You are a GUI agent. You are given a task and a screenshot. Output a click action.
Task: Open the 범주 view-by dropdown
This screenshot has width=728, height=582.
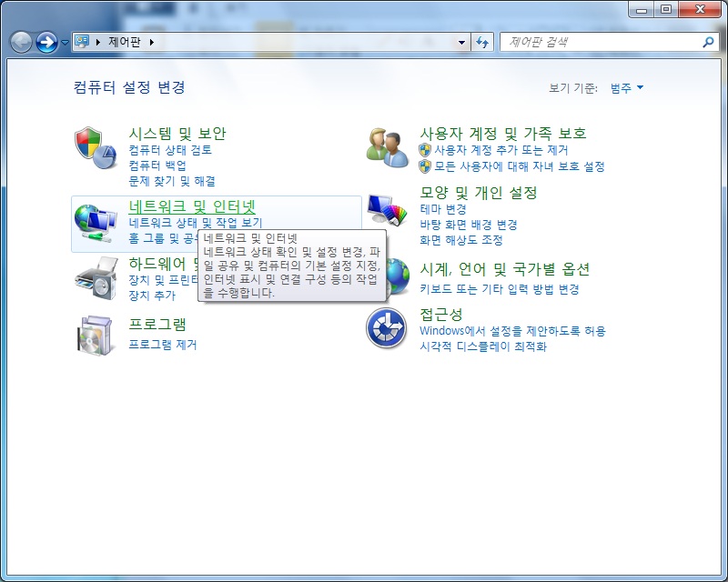(626, 87)
